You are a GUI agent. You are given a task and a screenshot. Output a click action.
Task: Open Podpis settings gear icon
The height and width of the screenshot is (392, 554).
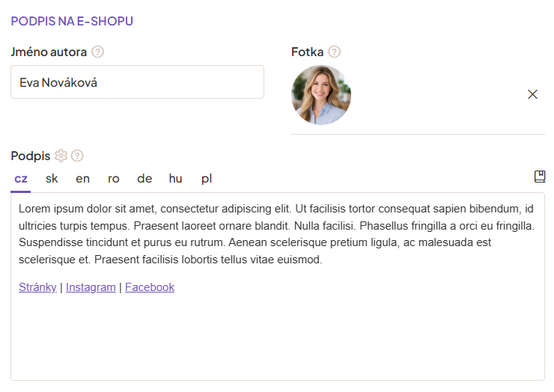(61, 156)
